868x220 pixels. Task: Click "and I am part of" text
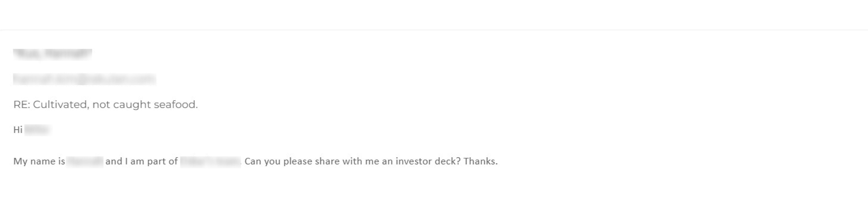(142, 161)
